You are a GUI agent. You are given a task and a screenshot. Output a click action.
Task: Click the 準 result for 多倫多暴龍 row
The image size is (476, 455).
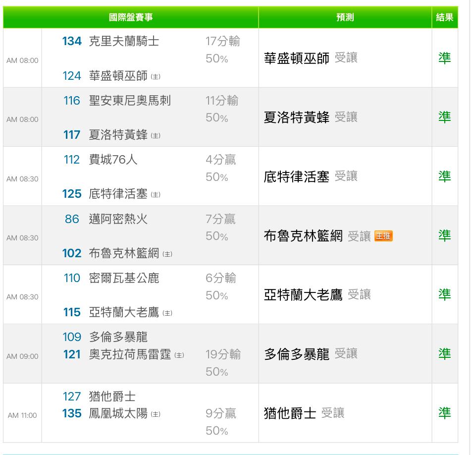coord(445,354)
